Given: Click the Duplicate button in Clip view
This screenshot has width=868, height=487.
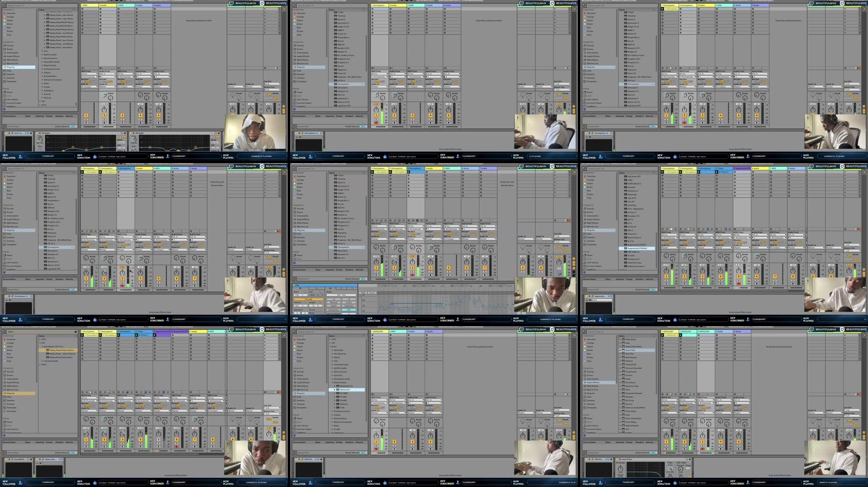Looking at the screenshot, I should pyautogui.click(x=349, y=306).
